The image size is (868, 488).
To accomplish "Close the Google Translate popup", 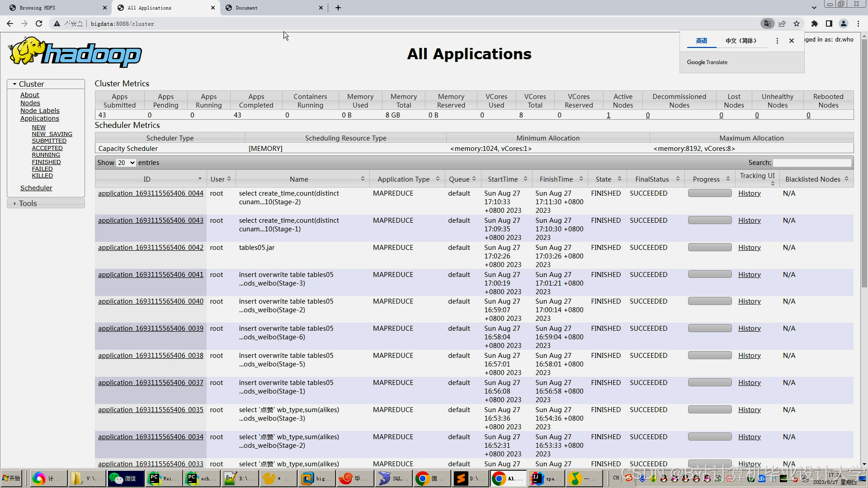I will coord(792,41).
